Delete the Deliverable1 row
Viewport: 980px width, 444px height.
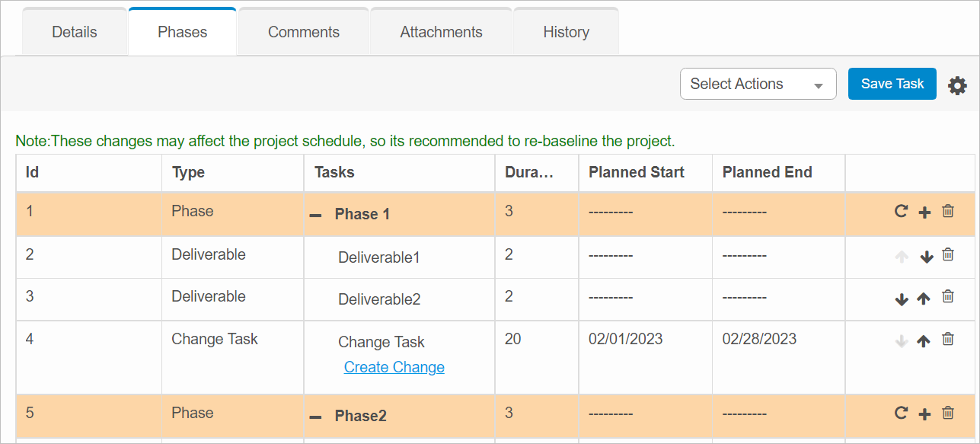pyautogui.click(x=948, y=254)
